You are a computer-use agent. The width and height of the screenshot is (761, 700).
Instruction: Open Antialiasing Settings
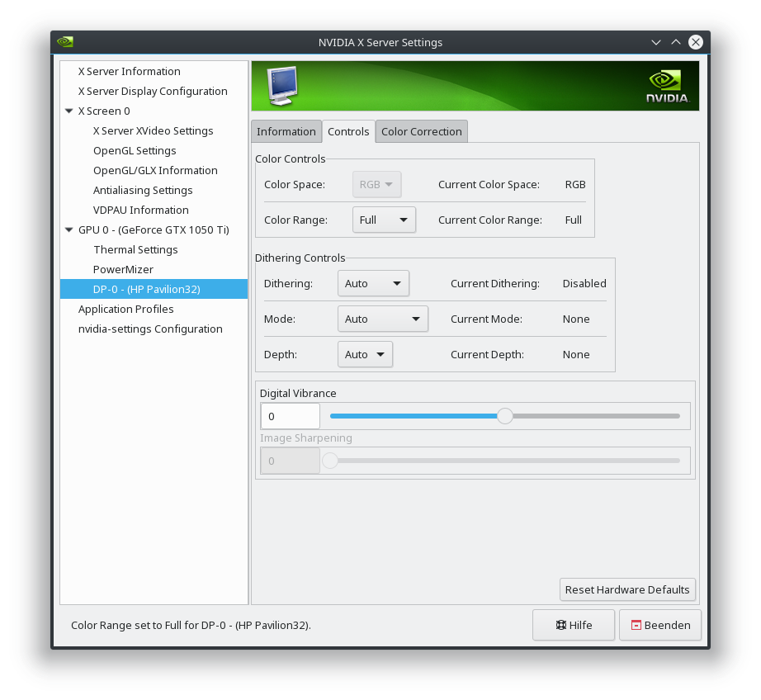click(154, 191)
